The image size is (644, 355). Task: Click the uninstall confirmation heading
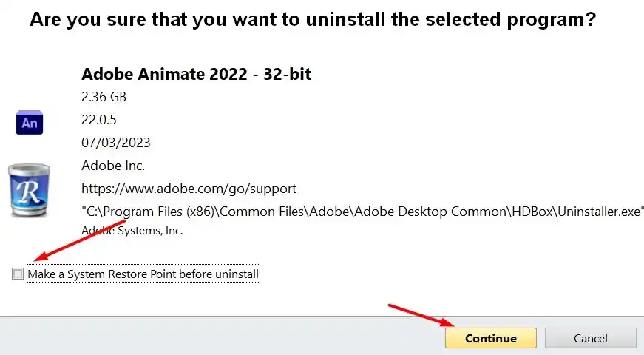(x=313, y=19)
